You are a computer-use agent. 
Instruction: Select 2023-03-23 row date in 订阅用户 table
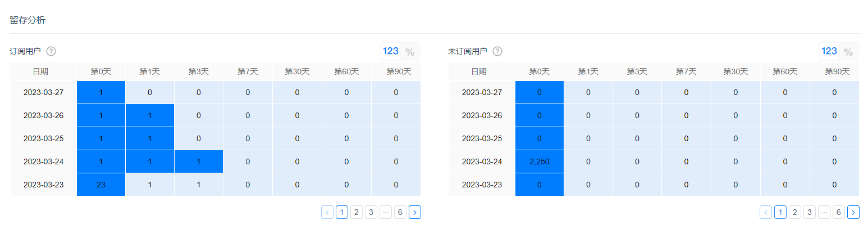coord(43,185)
